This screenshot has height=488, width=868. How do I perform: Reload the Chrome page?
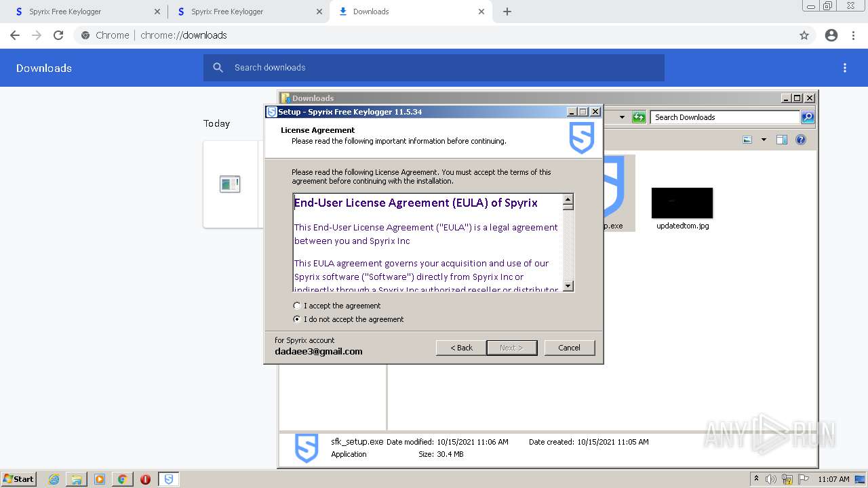58,35
